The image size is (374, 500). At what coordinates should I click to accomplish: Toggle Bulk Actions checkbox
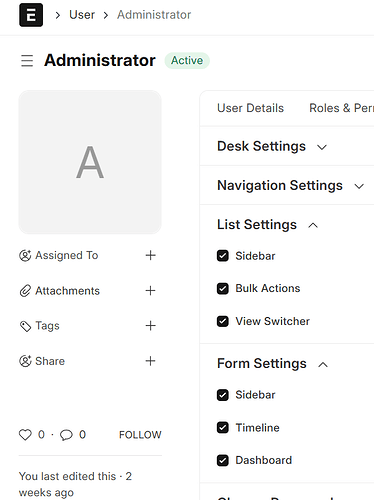pos(223,288)
